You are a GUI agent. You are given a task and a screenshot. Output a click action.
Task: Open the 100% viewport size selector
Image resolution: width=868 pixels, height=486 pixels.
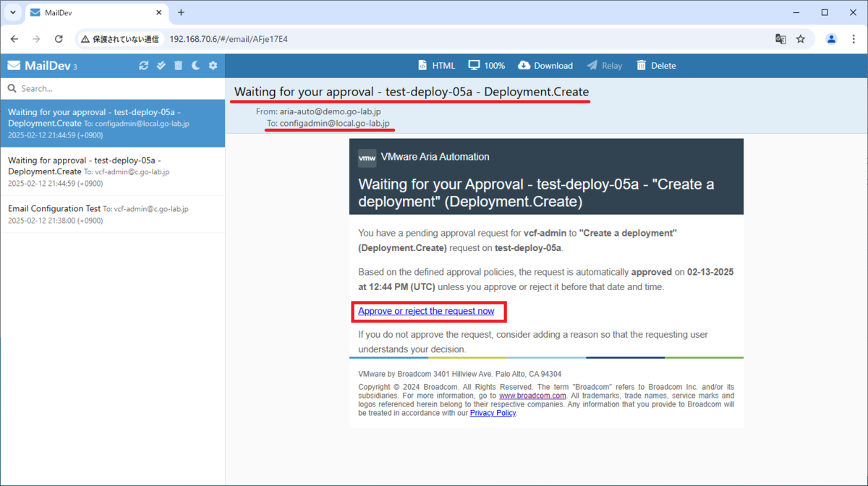[486, 66]
